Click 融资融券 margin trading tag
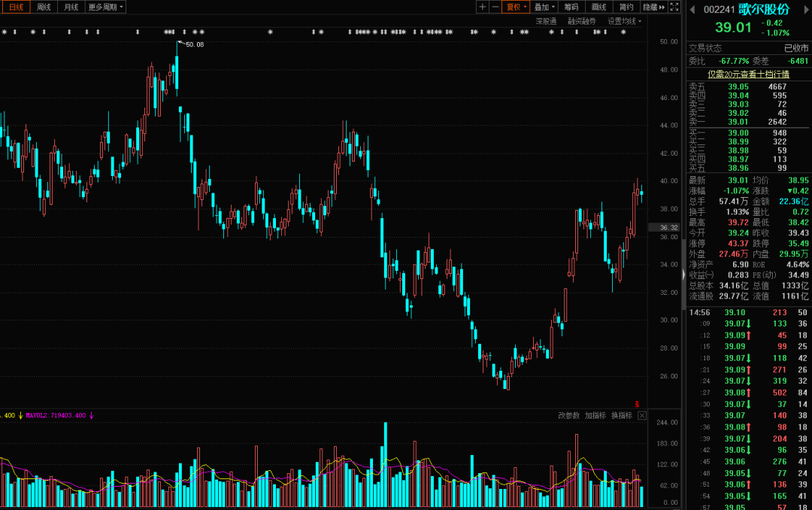 click(581, 21)
